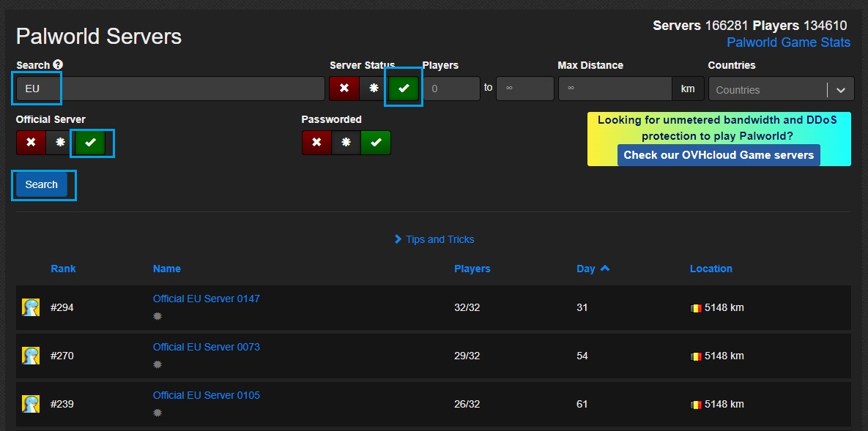Click the blue Search button
This screenshot has height=431, width=868.
pos(42,185)
